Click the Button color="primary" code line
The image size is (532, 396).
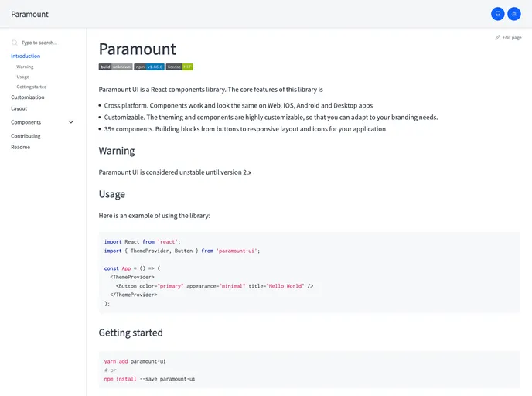pyautogui.click(x=214, y=286)
